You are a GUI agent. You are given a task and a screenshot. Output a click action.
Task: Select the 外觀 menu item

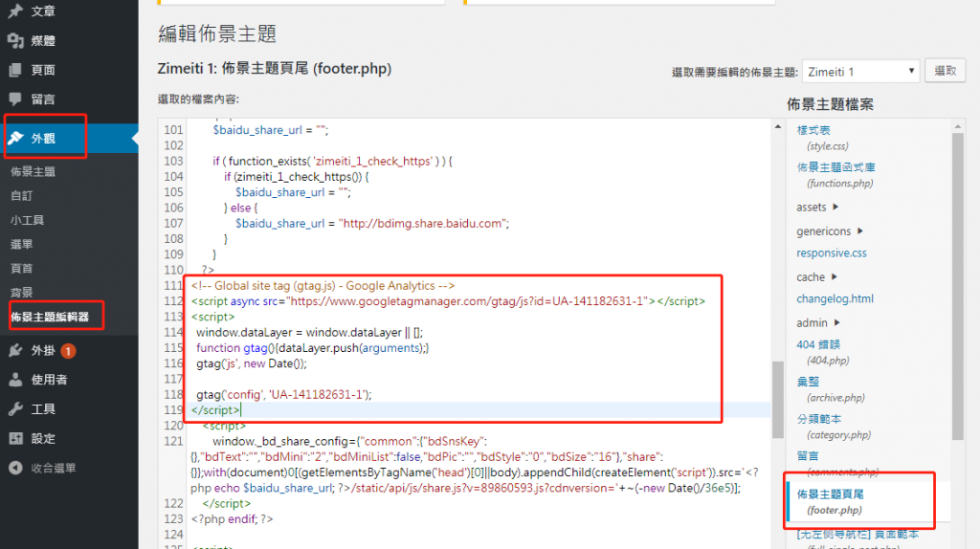69,138
